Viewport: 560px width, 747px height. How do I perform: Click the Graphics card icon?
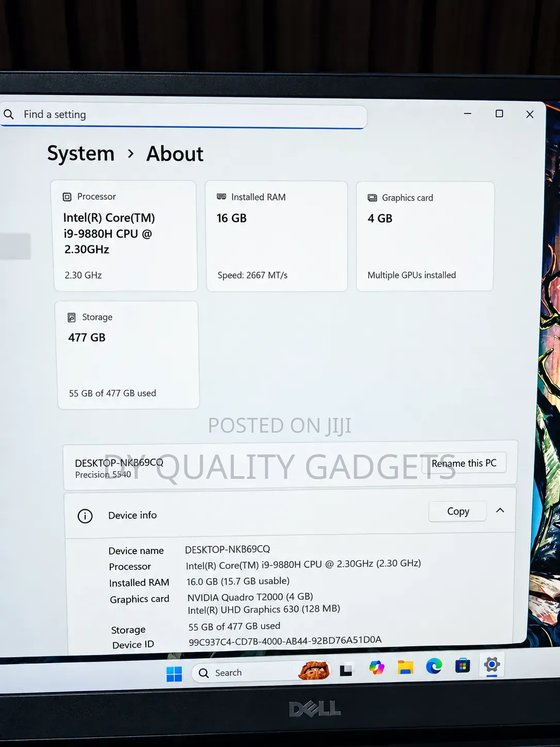click(372, 198)
